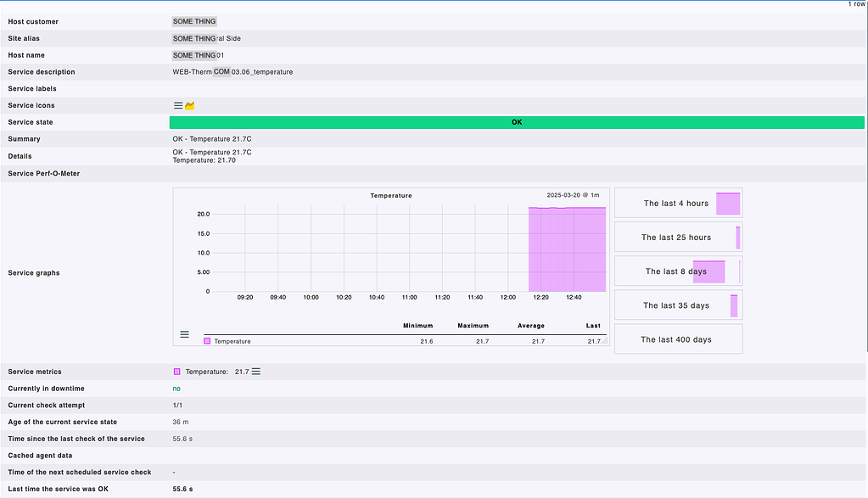Open The last 4 hours graph
Image resolution: width=868 pixels, height=498 pixels.
tap(679, 203)
